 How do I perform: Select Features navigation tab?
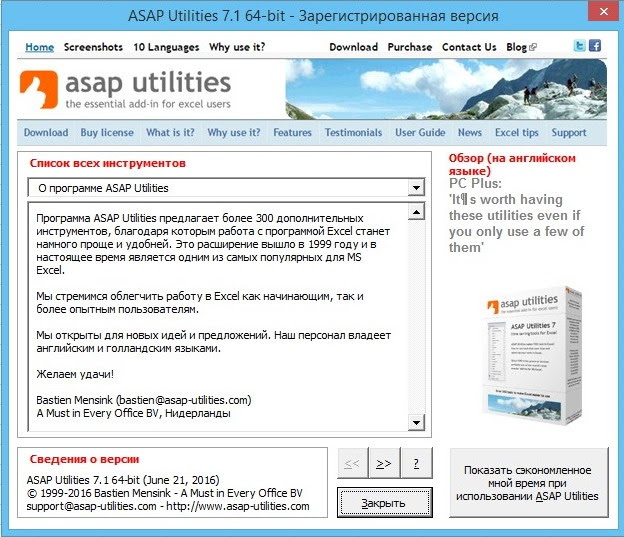point(292,133)
